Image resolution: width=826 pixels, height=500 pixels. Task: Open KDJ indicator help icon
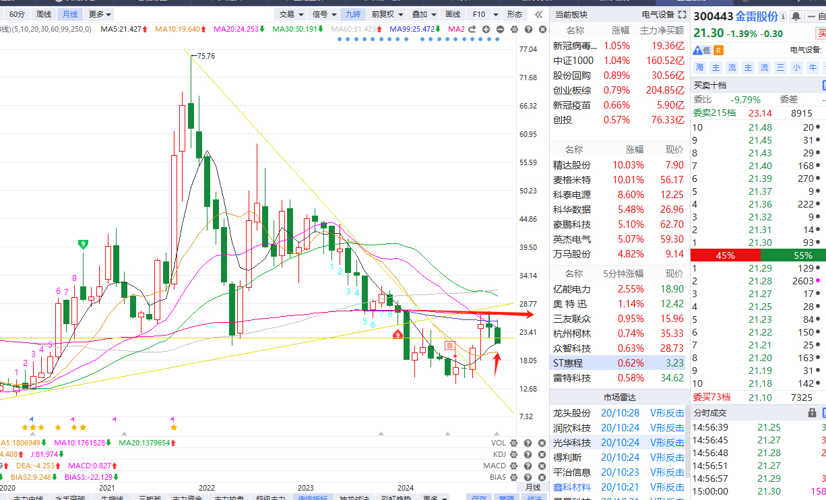tap(528, 454)
